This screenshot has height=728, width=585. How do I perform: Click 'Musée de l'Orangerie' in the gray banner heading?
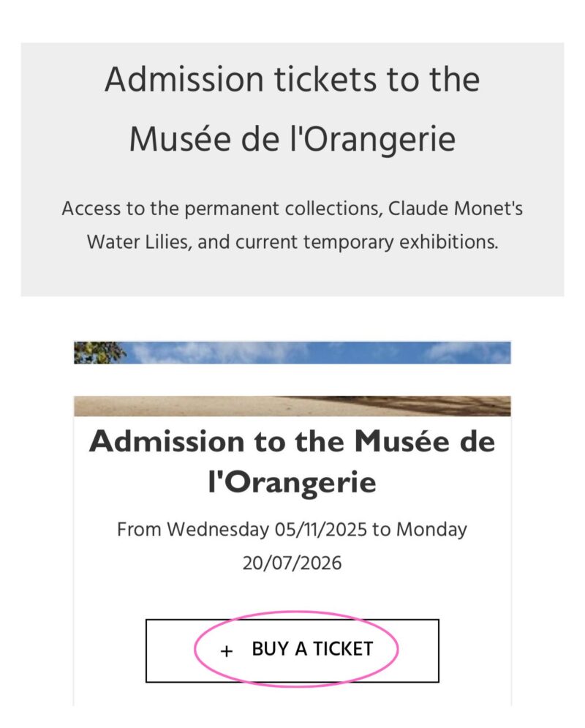click(292, 139)
